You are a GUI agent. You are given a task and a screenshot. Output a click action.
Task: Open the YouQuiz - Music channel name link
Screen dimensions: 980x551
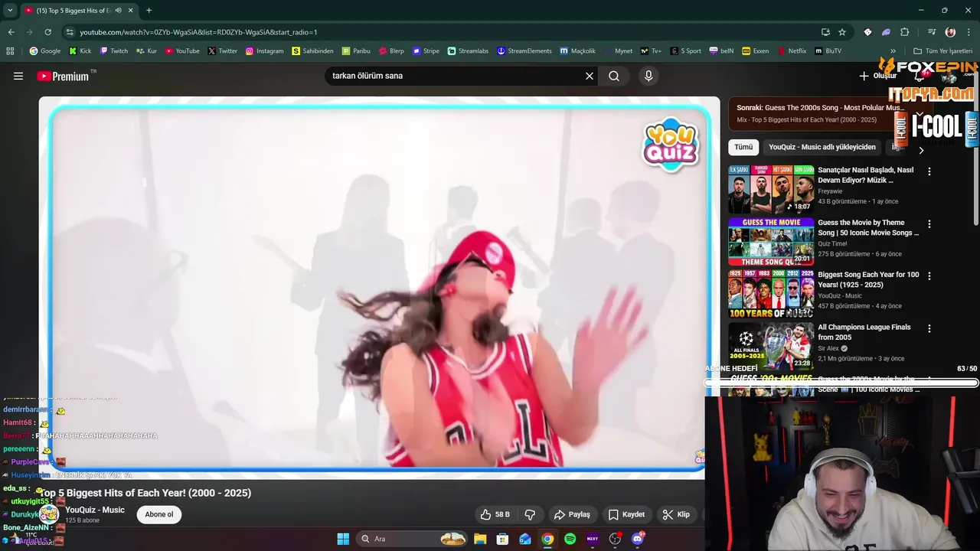(95, 510)
